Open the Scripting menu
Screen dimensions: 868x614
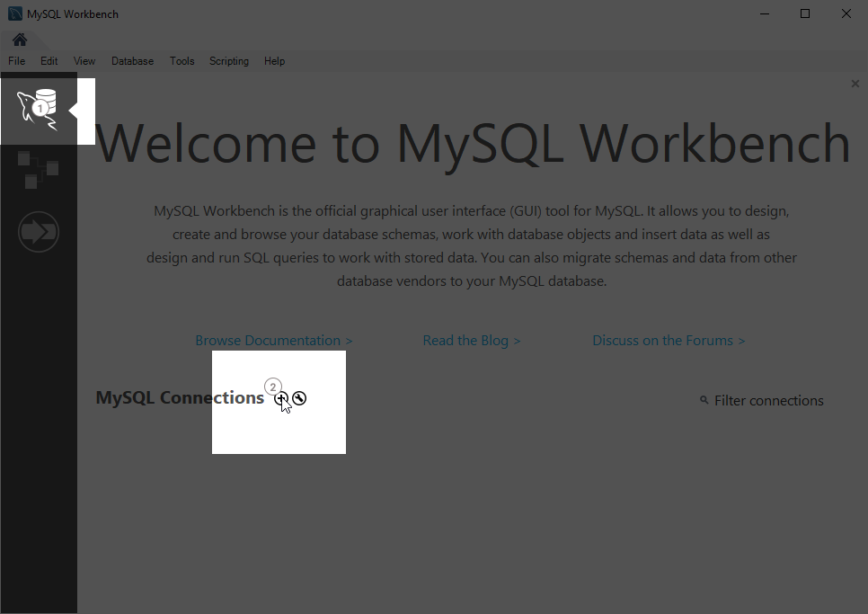(229, 60)
